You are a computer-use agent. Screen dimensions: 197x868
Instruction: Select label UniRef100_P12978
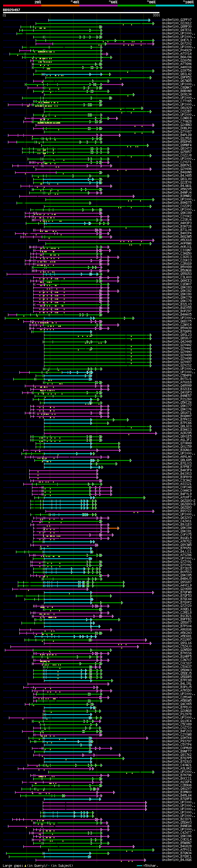click(x=176, y=714)
